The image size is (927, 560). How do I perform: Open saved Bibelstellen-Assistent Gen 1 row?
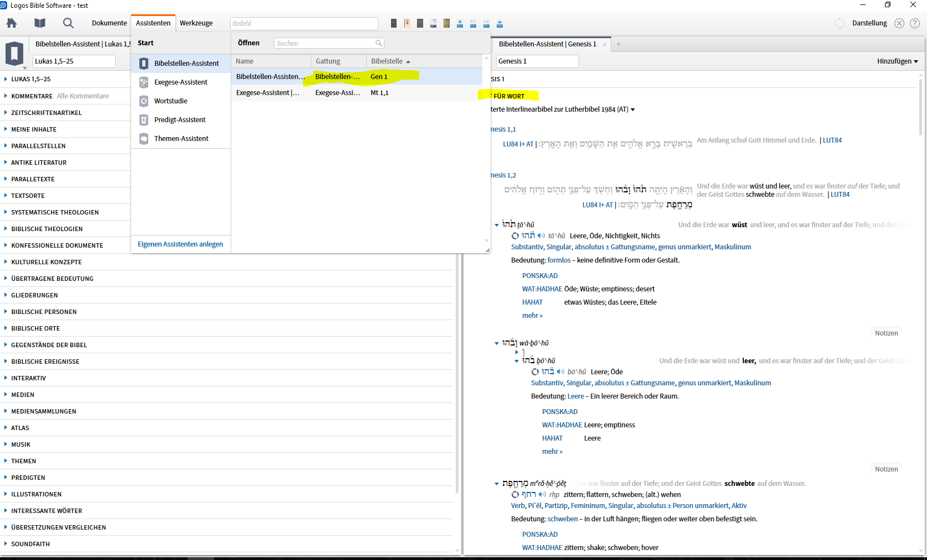(x=357, y=76)
